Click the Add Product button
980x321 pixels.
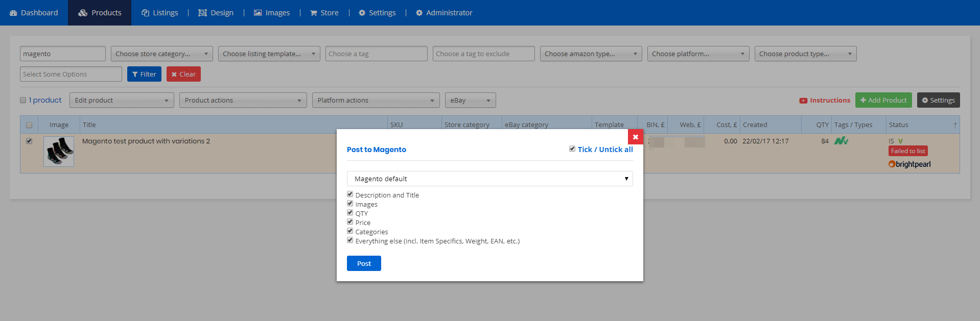click(883, 100)
